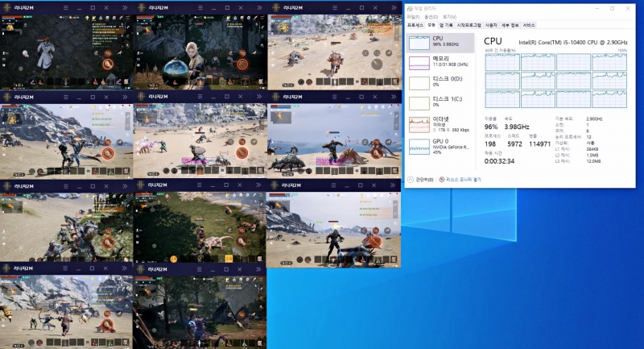Open hamburger menu of second-row middle game window

tap(200, 97)
